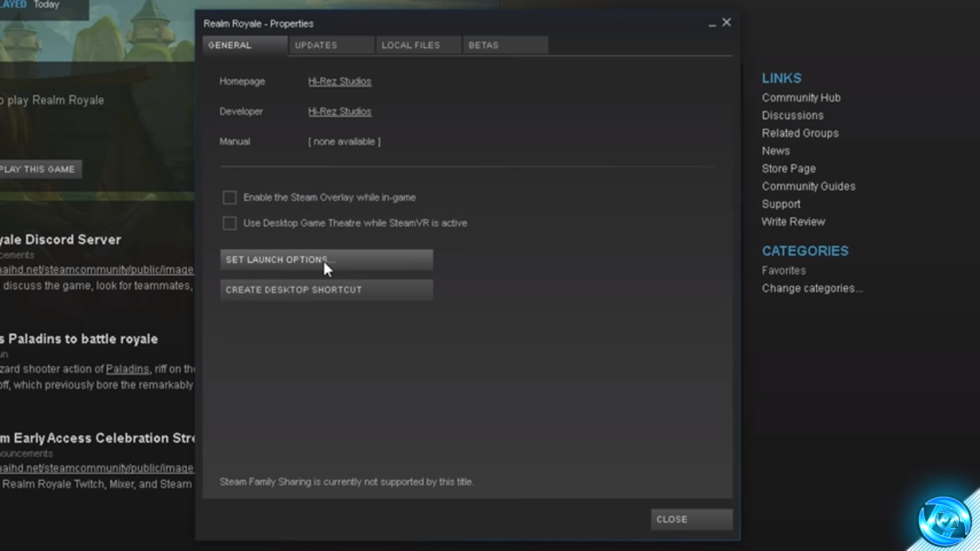Open 'Paladins to battle royale' news headline
980x551 pixels.
(79, 339)
